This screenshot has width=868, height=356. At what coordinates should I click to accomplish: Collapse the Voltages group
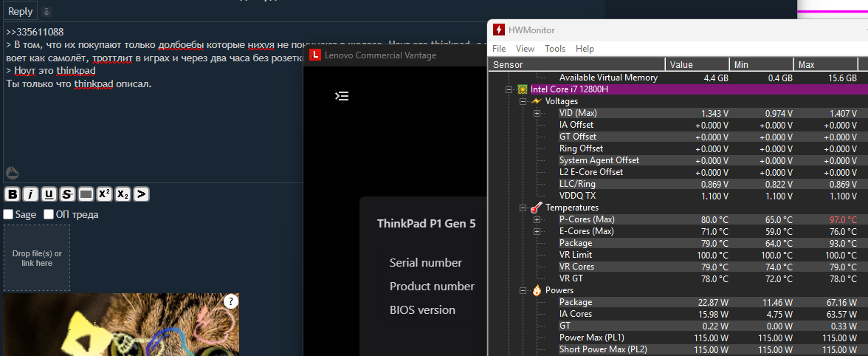tap(523, 101)
